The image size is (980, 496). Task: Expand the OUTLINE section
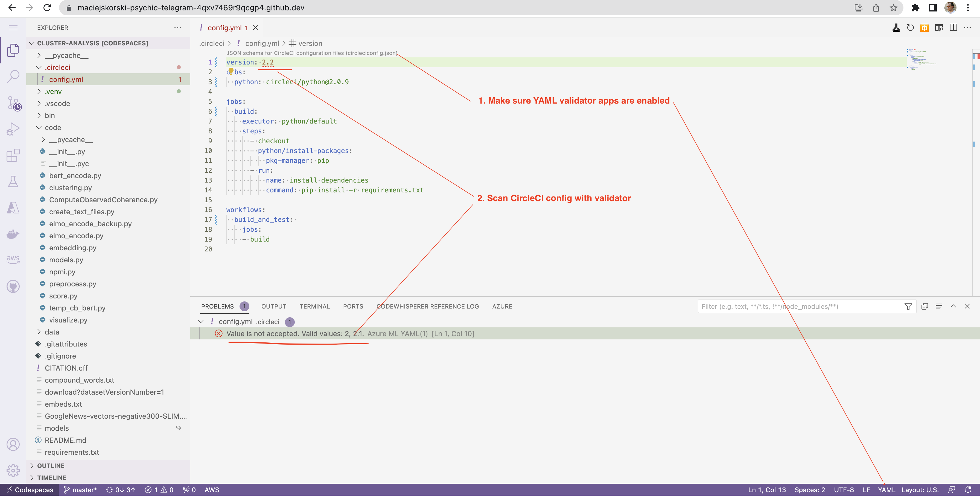32,466
